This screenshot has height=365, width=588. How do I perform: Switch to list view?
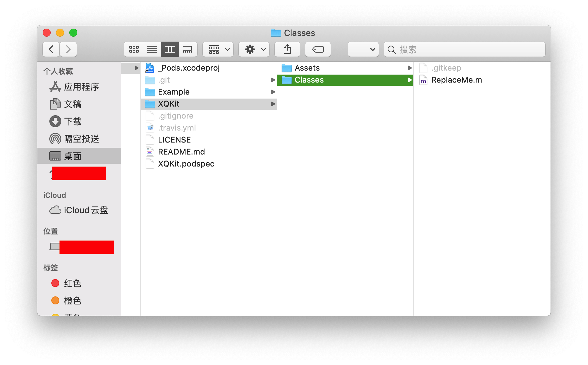click(x=152, y=49)
